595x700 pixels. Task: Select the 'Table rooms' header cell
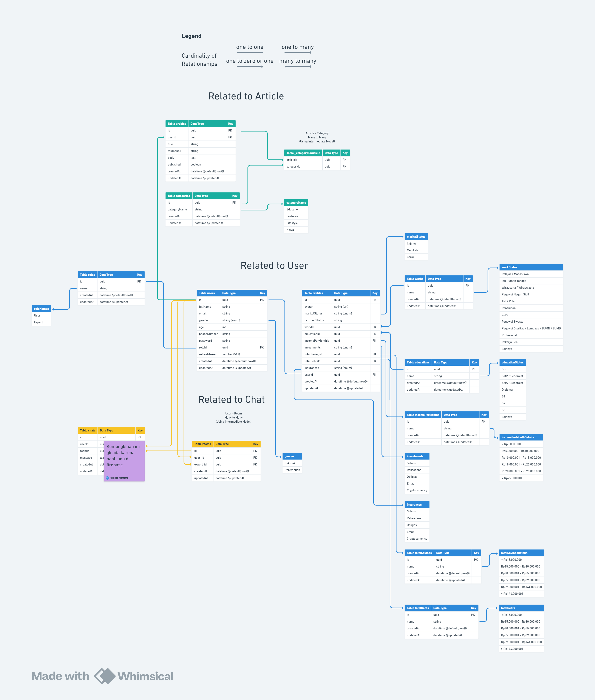click(202, 444)
